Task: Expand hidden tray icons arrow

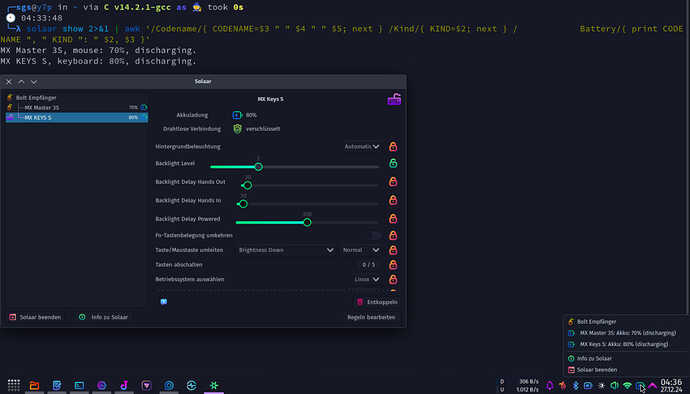Action: [x=653, y=386]
